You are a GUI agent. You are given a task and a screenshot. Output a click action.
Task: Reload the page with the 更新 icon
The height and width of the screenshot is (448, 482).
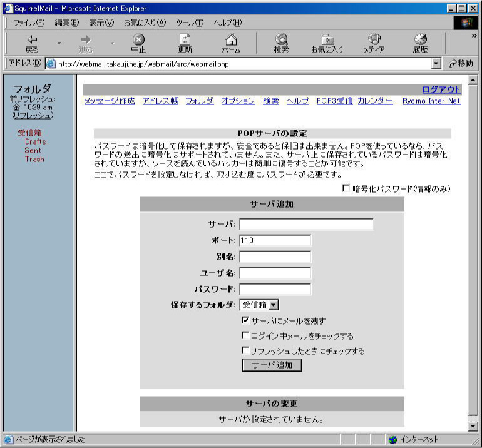point(185,44)
